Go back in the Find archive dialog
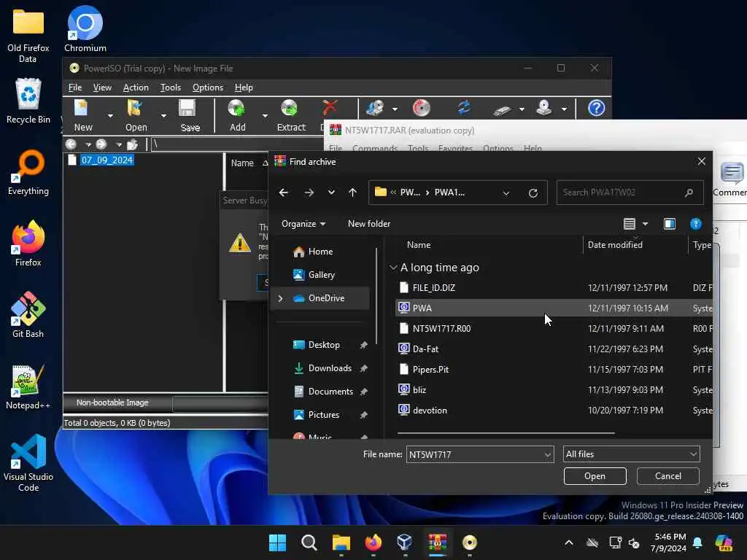The height and width of the screenshot is (560, 747). pos(284,192)
